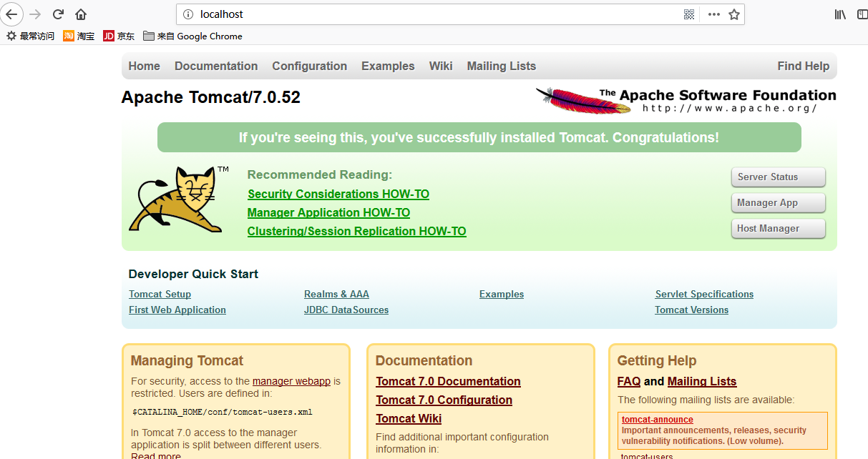Click the Host Manager button

point(779,228)
